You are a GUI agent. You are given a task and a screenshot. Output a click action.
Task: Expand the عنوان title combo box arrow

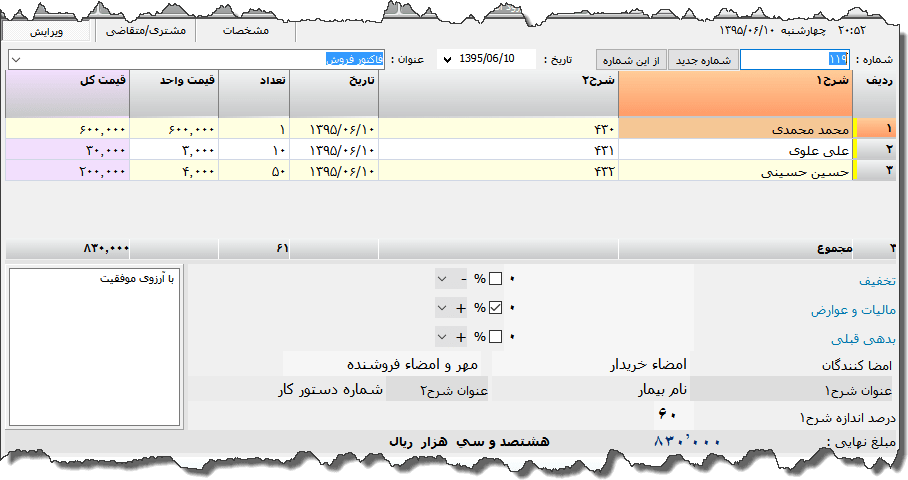[16, 60]
